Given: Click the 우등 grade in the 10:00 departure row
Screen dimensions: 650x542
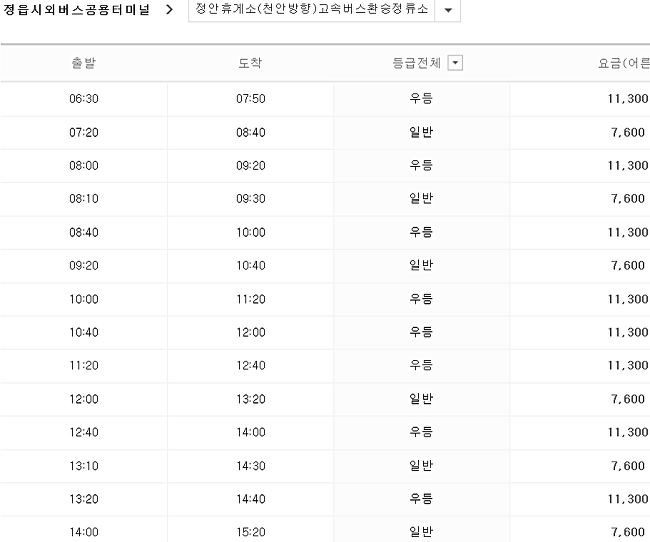Looking at the screenshot, I should click(421, 299).
